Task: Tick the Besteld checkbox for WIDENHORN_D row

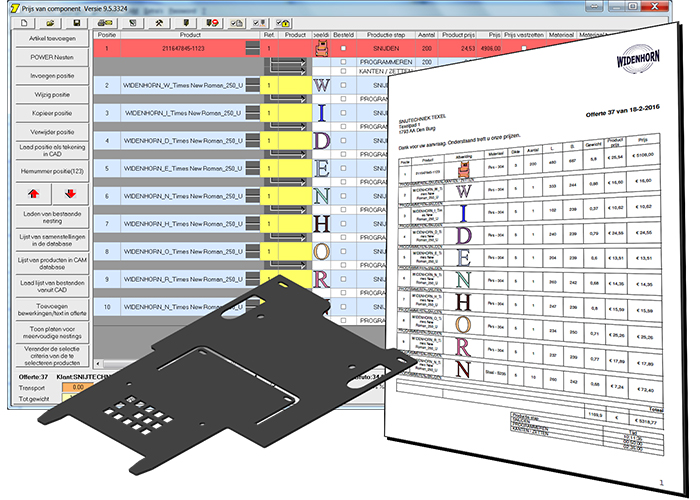Action: [344, 141]
